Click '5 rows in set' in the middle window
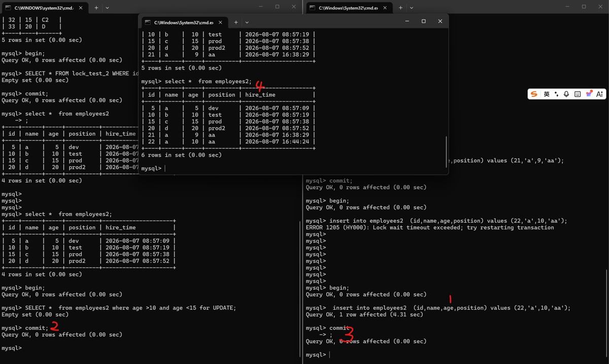This screenshot has width=609, height=364. tap(181, 68)
